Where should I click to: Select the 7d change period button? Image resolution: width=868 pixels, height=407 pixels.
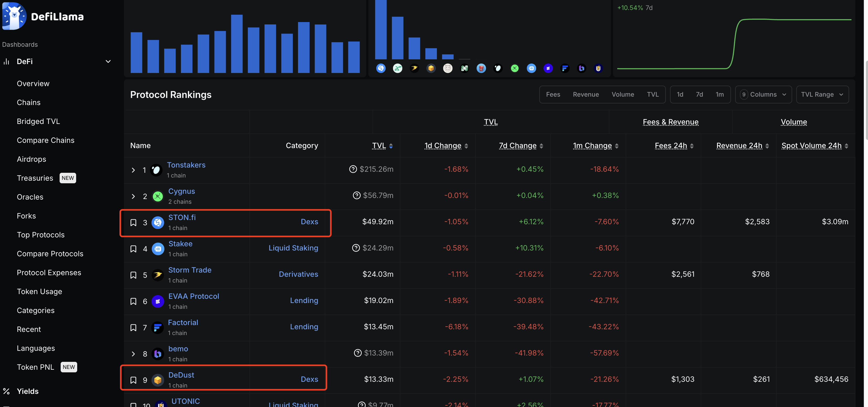click(699, 95)
